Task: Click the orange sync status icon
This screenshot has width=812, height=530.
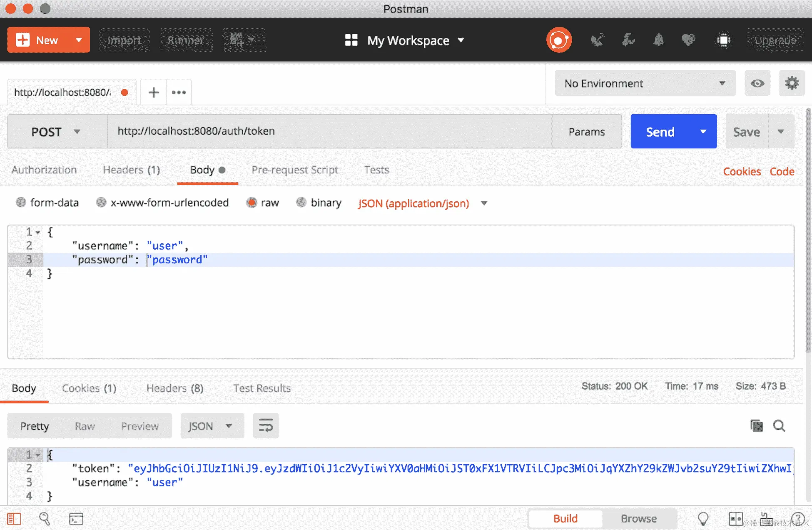Action: (x=559, y=40)
